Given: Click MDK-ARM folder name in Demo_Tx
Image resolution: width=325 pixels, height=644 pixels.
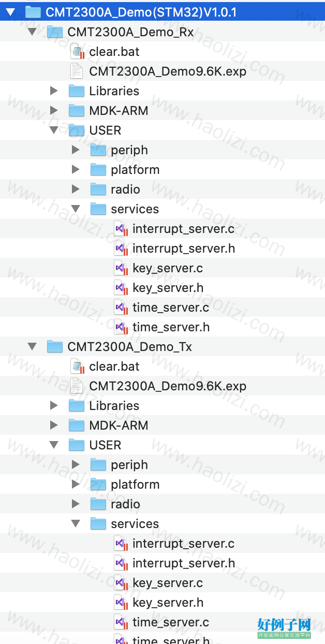Looking at the screenshot, I should coord(119,426).
